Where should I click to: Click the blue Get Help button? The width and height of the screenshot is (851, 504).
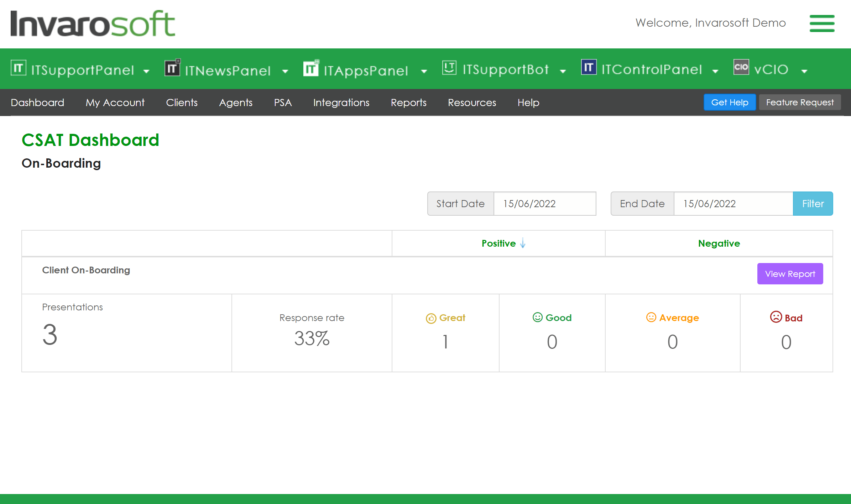click(730, 103)
